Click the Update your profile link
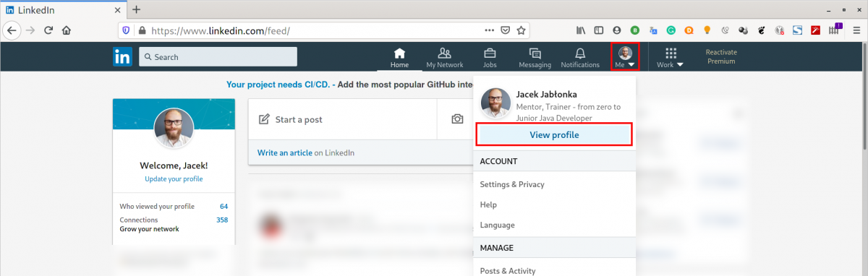Screen dimensions: 868x276 (174, 178)
